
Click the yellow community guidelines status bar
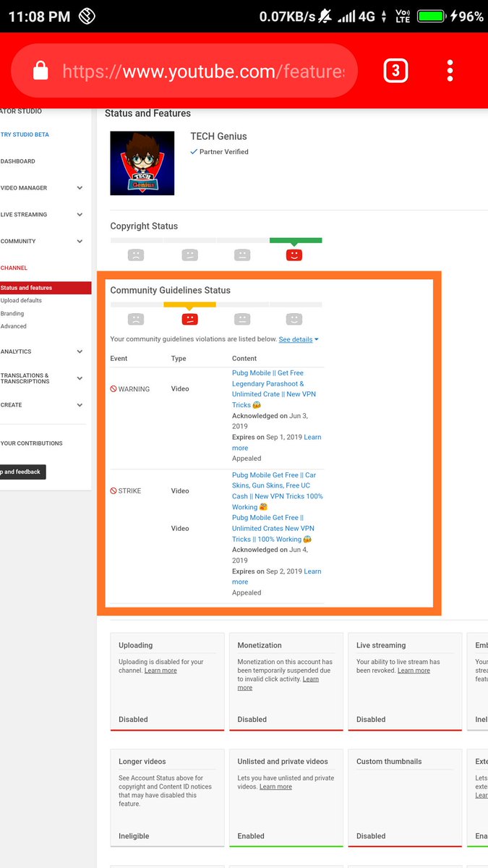tap(189, 305)
